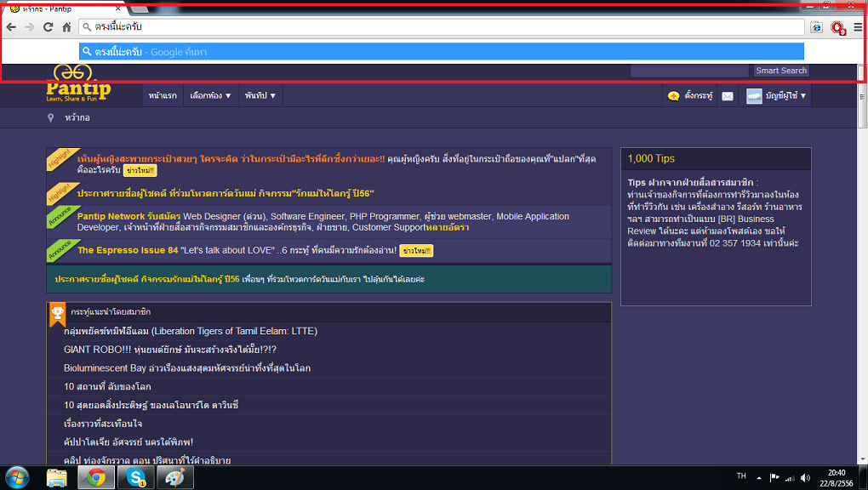Open the Bioluminescent Bay topic
The width and height of the screenshot is (868, 490).
187,368
